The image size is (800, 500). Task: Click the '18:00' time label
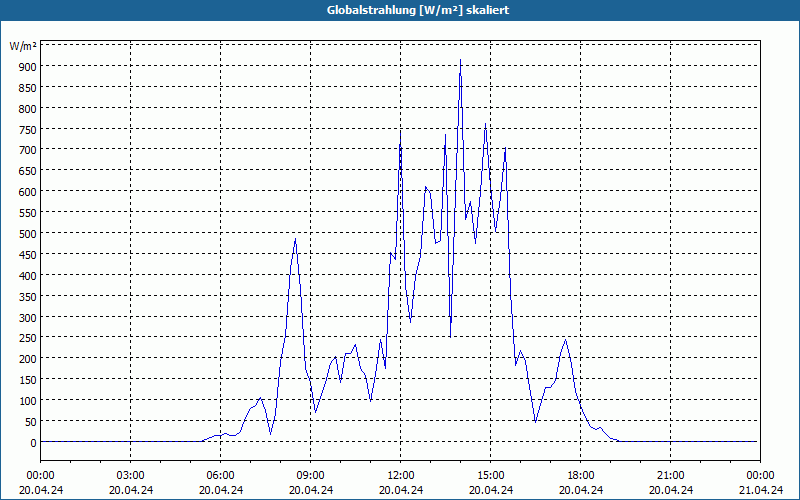tap(581, 476)
